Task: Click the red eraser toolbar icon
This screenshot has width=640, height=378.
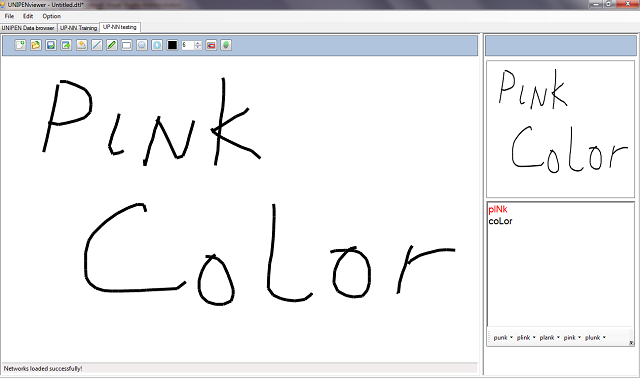Action: [211, 45]
